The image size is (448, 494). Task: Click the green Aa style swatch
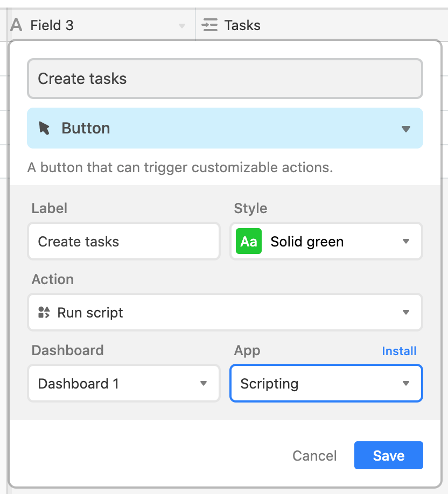249,241
